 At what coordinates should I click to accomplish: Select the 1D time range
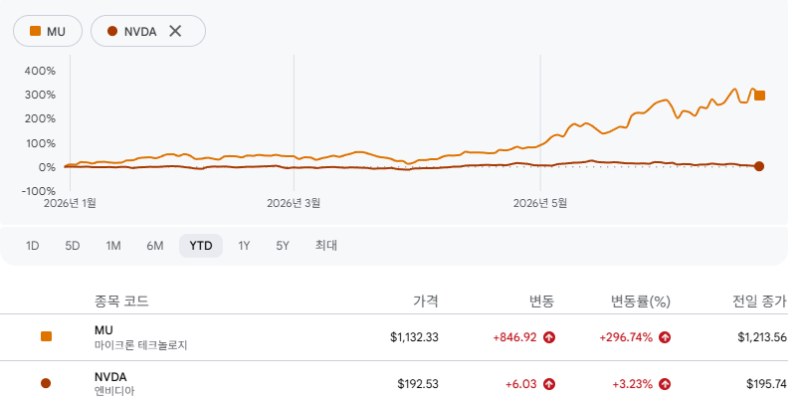click(x=33, y=246)
